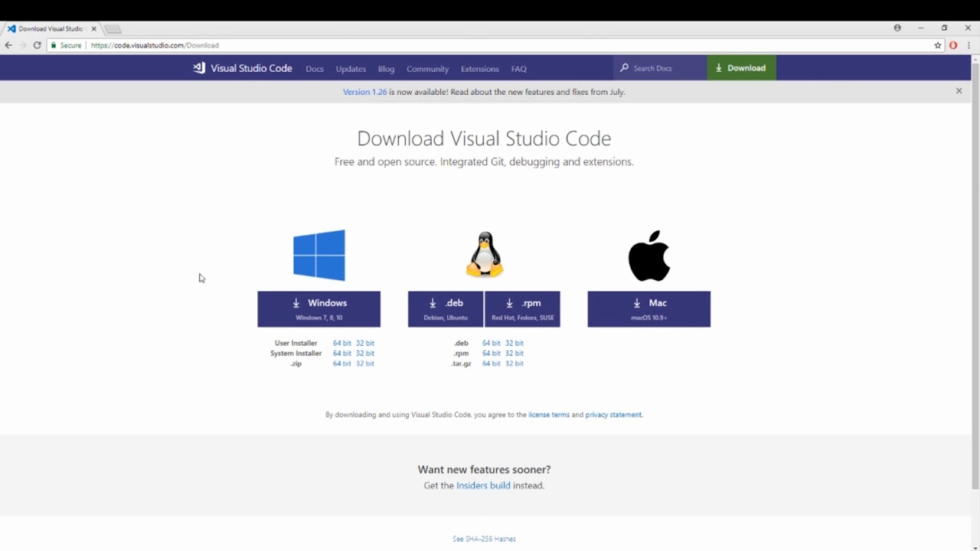Select 64 bit for Linux .rpm
980x551 pixels.
pyautogui.click(x=491, y=354)
